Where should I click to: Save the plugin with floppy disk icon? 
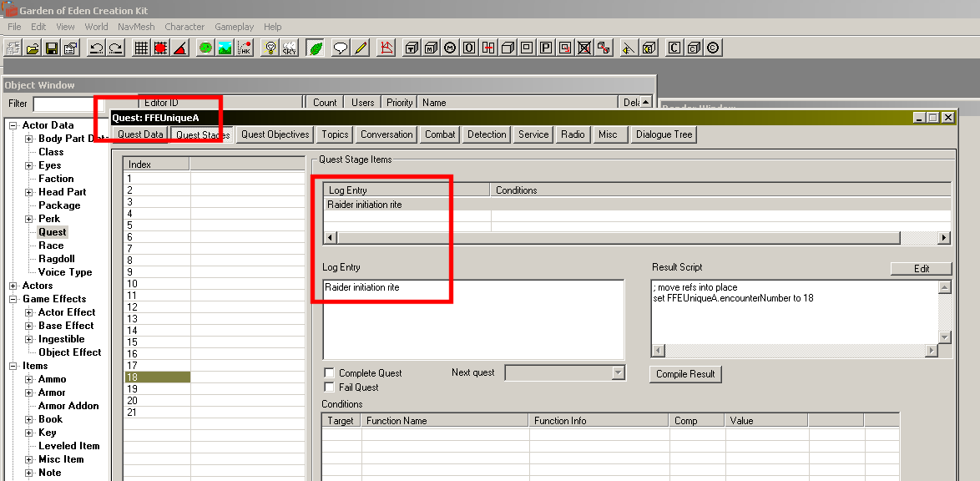[52, 48]
